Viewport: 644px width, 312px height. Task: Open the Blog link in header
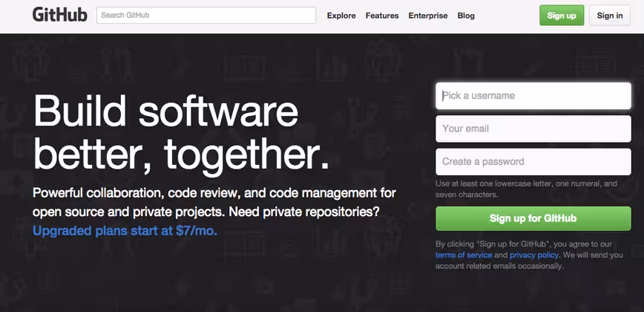(466, 16)
